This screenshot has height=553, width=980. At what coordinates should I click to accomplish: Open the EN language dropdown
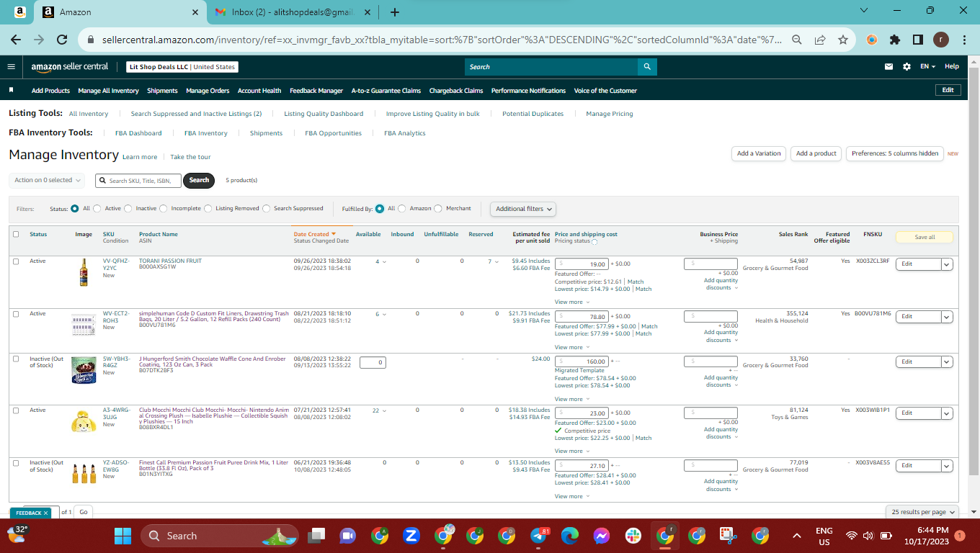coord(927,67)
